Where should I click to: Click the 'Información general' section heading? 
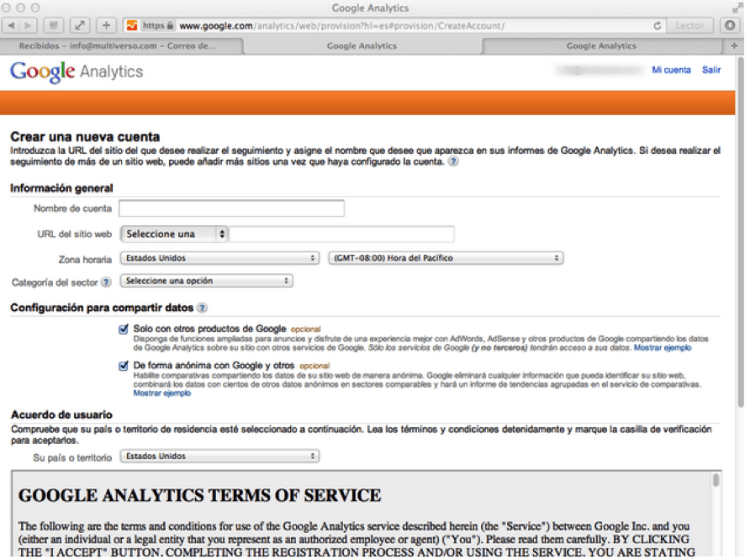coord(61,188)
